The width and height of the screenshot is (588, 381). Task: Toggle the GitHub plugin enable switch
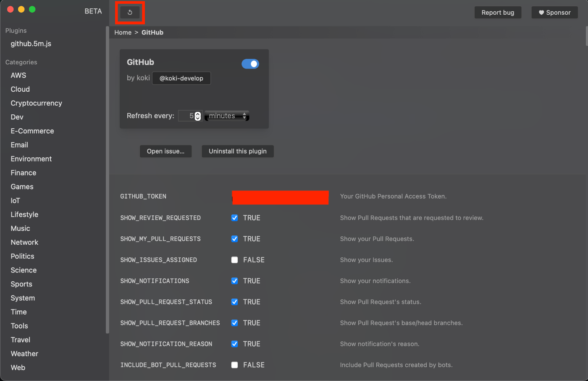click(x=250, y=64)
